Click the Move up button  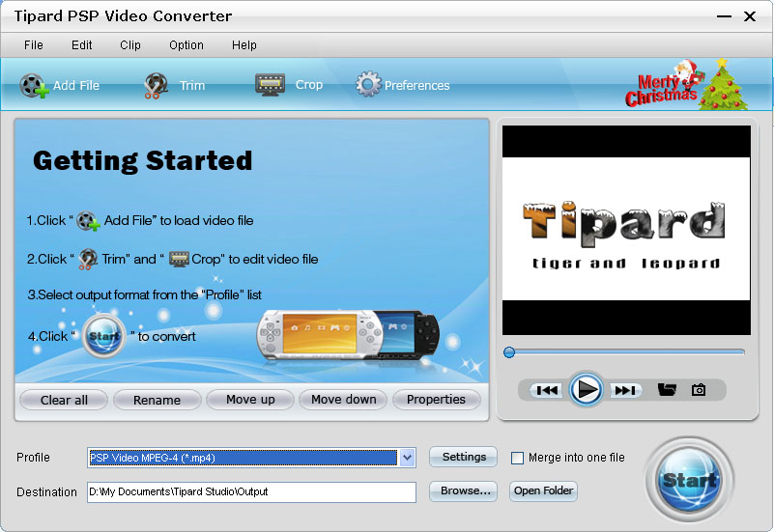250,400
